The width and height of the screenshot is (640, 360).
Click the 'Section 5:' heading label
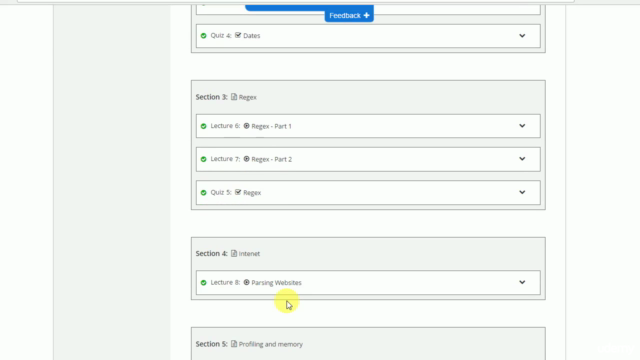pos(211,344)
